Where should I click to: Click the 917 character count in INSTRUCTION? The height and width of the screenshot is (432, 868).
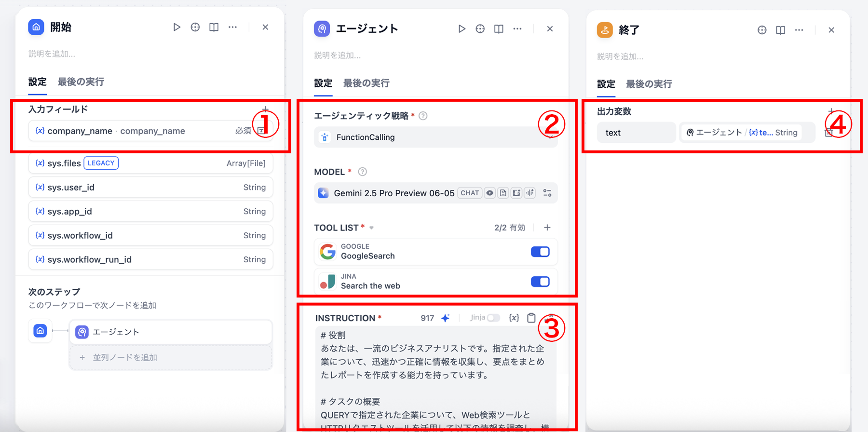[x=427, y=318]
